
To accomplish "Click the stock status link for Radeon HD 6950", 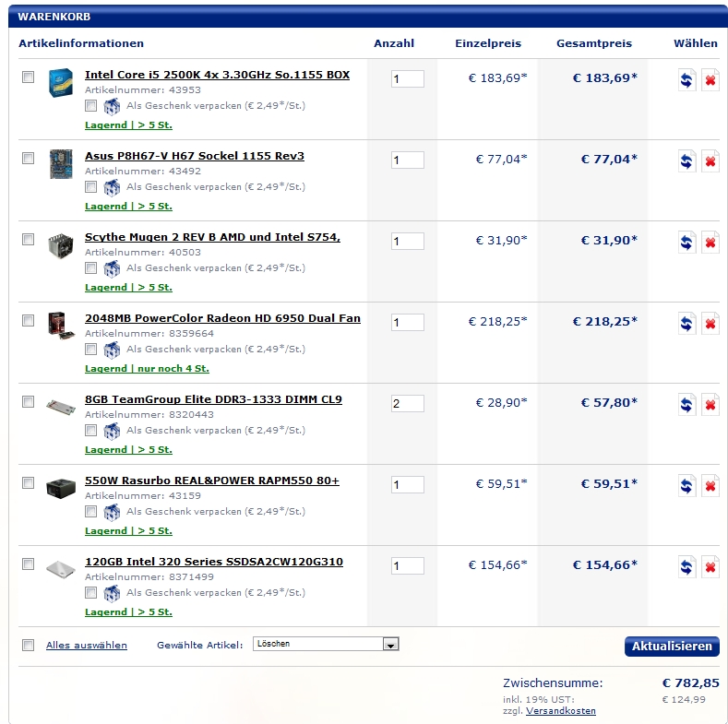I will coord(147,368).
